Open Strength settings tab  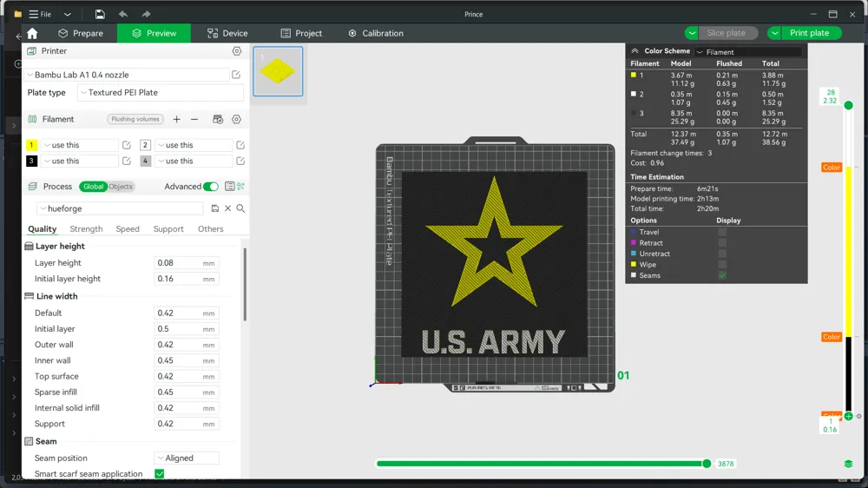pos(86,228)
